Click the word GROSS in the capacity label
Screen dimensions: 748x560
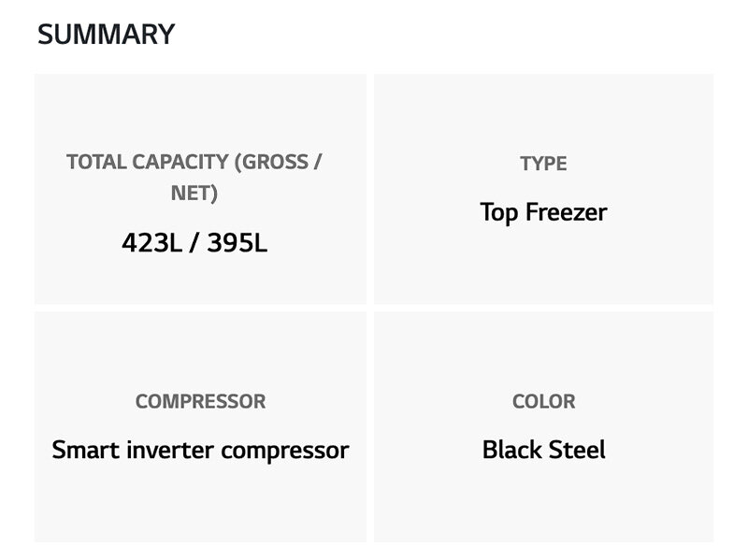pyautogui.click(x=272, y=162)
